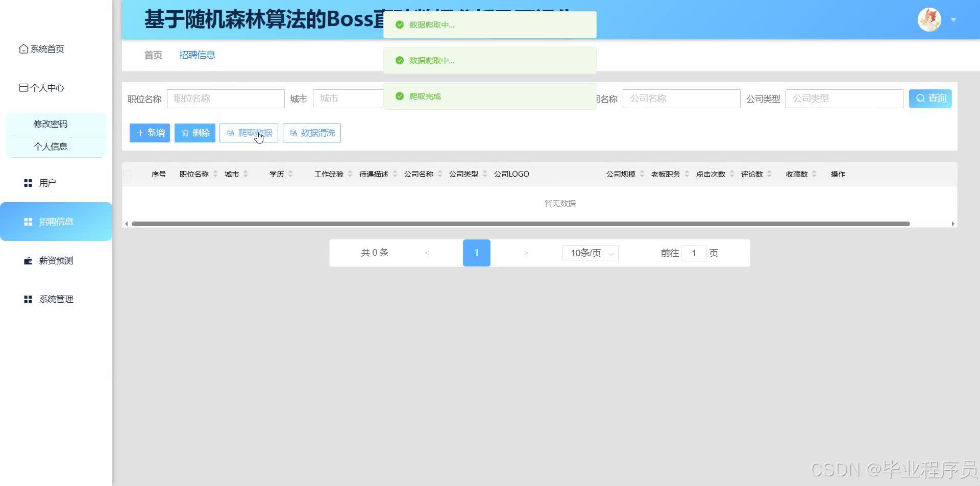The width and height of the screenshot is (980, 486).
Task: Expand the avatar dropdown arrow
Action: click(953, 20)
